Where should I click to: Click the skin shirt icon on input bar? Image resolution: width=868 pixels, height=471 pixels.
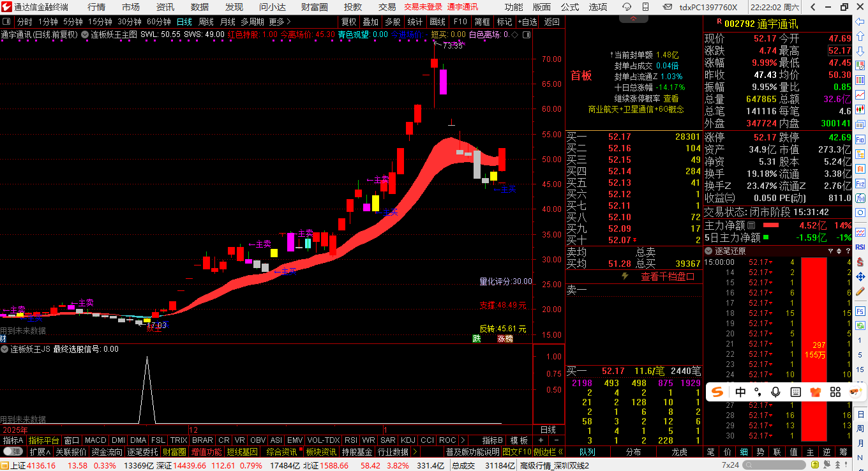coord(814,392)
